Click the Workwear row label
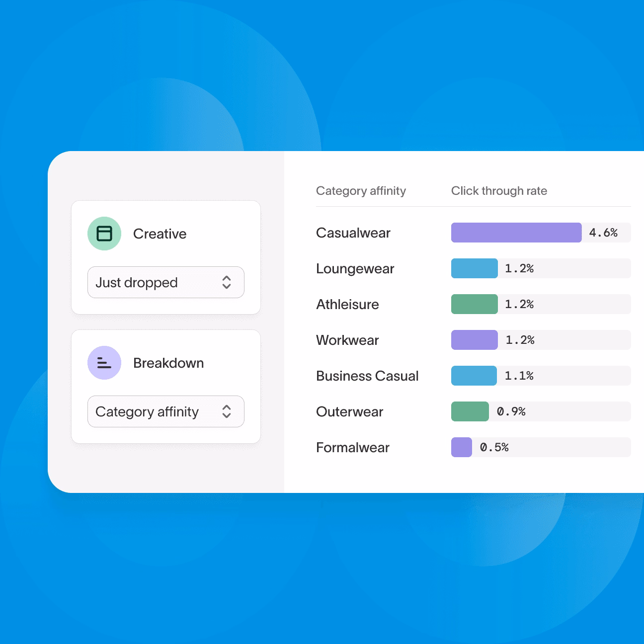The image size is (644, 644). click(x=347, y=340)
